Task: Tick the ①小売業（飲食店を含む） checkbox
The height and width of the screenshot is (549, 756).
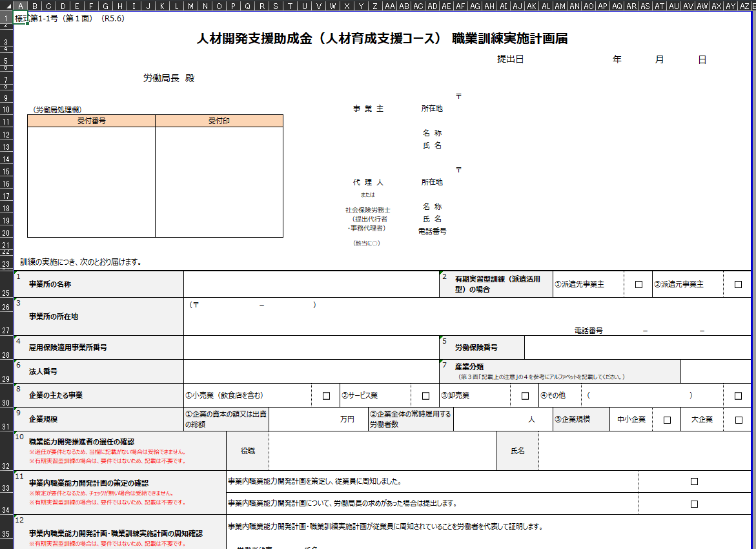Action: click(326, 396)
